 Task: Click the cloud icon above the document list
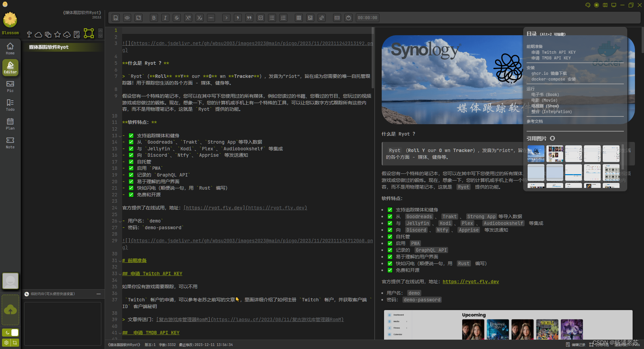coord(39,35)
